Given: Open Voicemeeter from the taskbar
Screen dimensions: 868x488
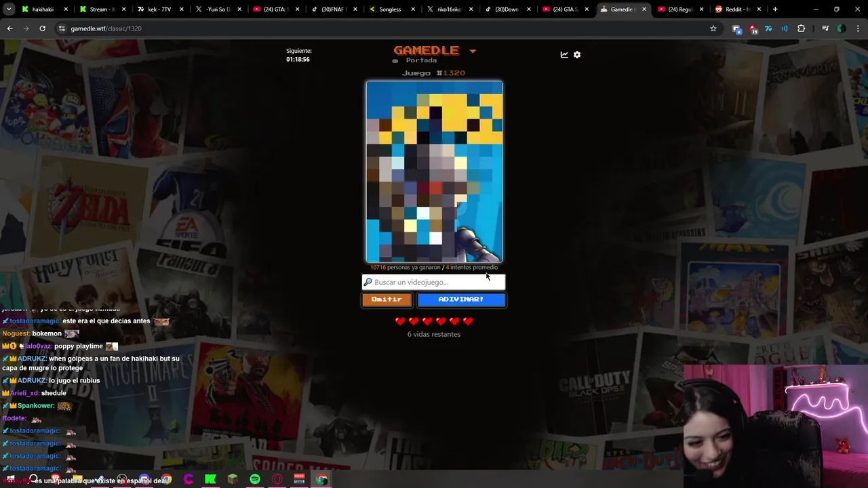Looking at the screenshot, I should (299, 479).
